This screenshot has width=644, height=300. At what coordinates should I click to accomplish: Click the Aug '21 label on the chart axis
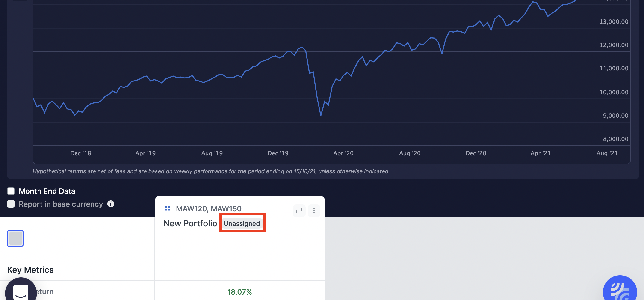coord(607,153)
